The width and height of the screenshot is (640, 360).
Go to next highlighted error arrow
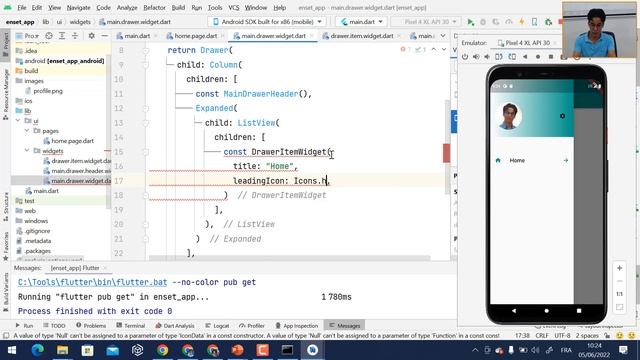tap(444, 49)
